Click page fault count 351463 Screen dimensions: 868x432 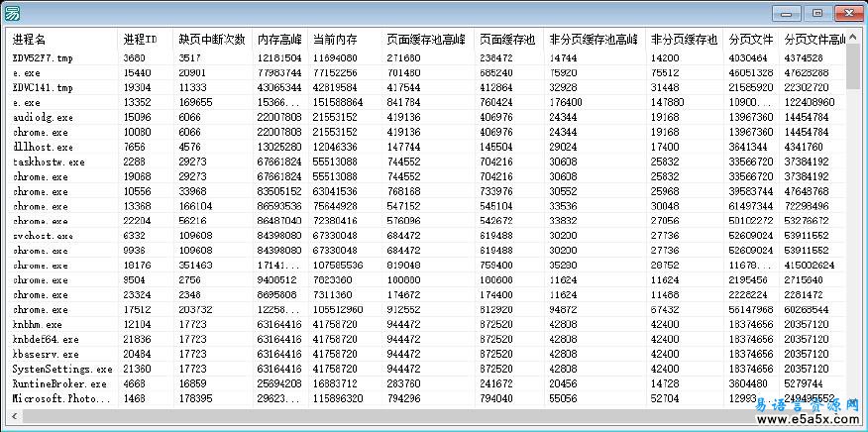click(x=195, y=266)
